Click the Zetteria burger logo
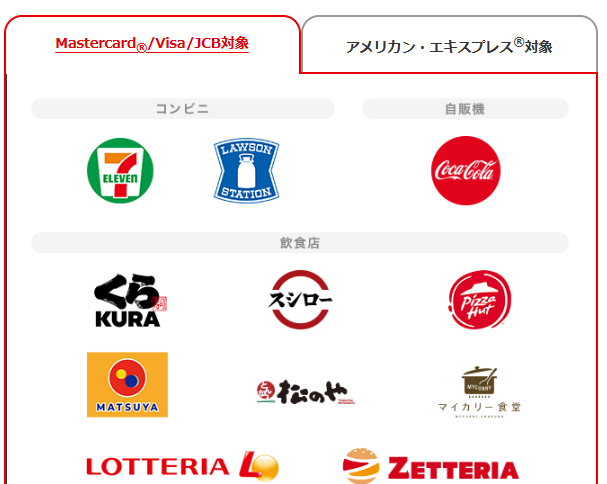Screen dimensions: 607x484 pos(430,466)
